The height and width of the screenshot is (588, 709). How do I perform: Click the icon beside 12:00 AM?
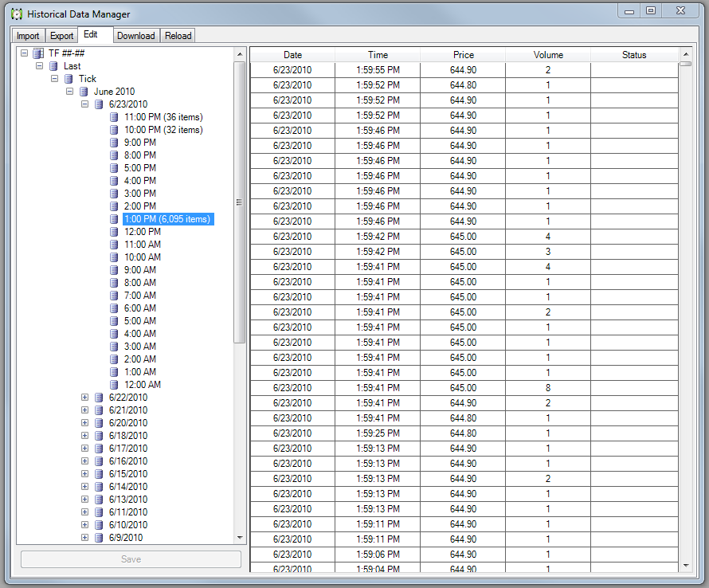(x=115, y=385)
